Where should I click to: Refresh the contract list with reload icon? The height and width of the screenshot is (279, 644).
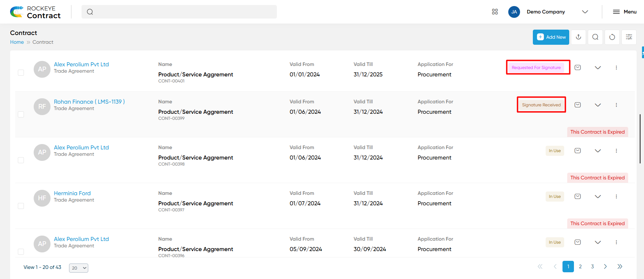click(x=612, y=37)
